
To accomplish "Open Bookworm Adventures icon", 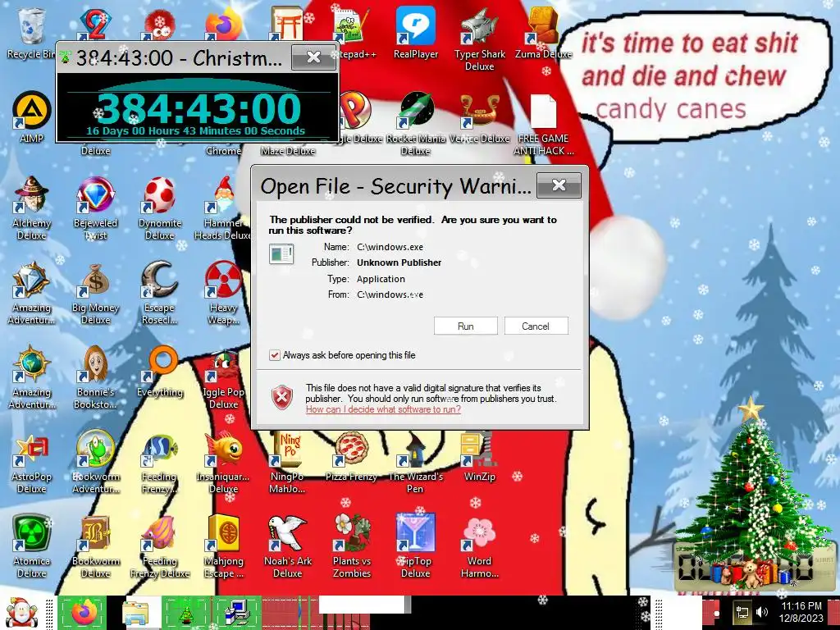I will [95, 463].
